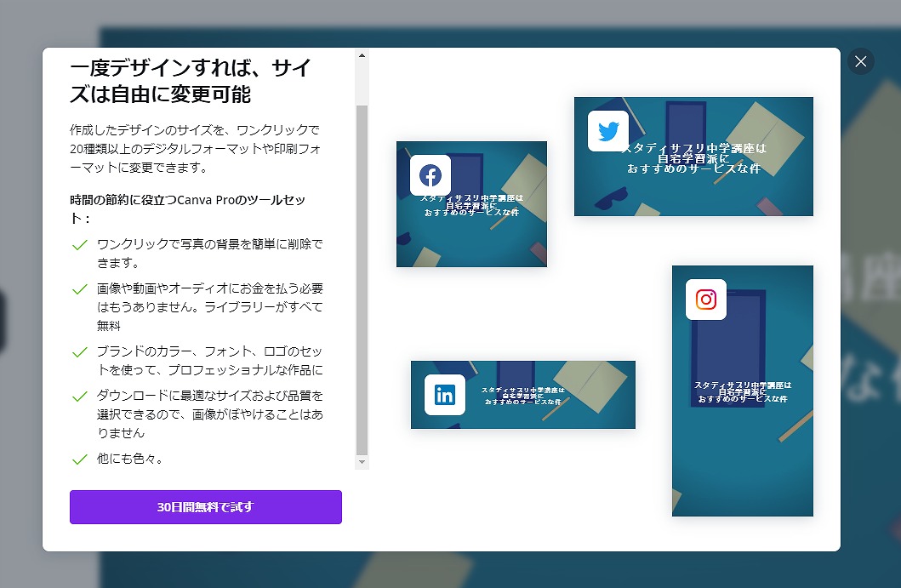Click checkmark beside ワンクリックで写真の背景
The image size is (901, 588).
pyautogui.click(x=80, y=245)
